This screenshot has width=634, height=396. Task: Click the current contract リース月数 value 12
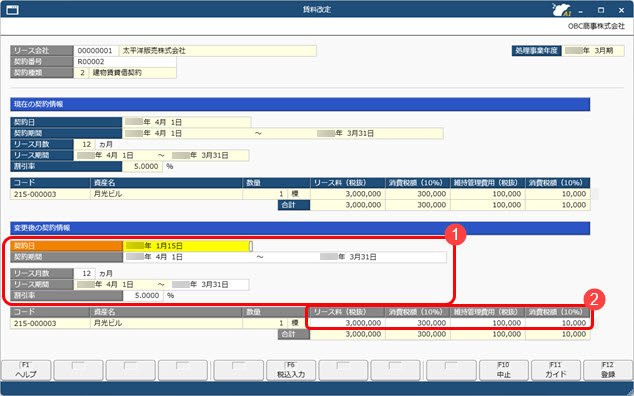coord(85,144)
